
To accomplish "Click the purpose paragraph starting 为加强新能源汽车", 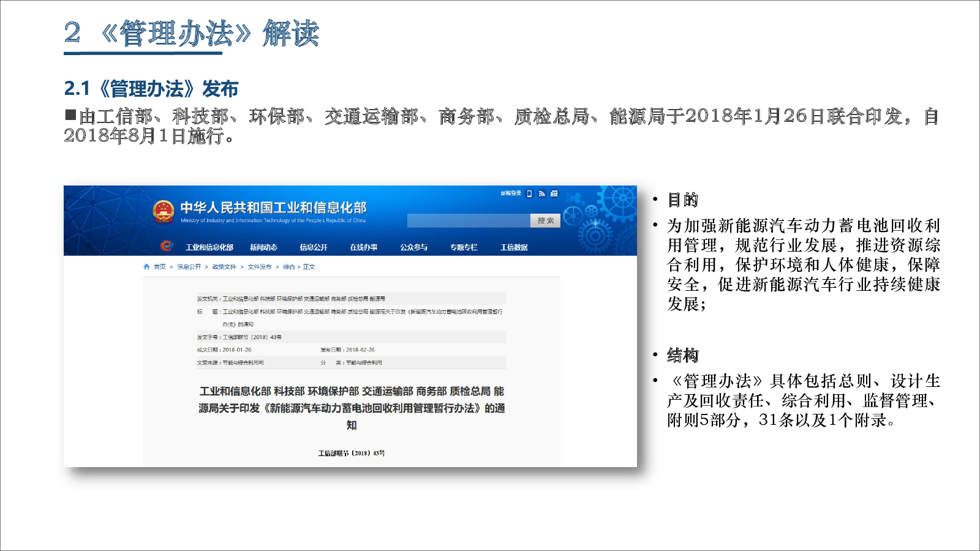I will point(804,264).
